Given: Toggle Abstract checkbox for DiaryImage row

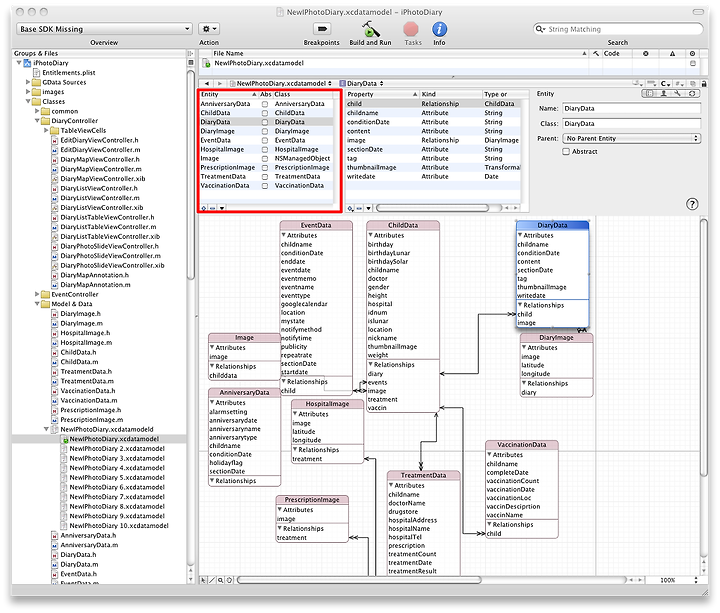Looking at the screenshot, I should pyautogui.click(x=265, y=131).
